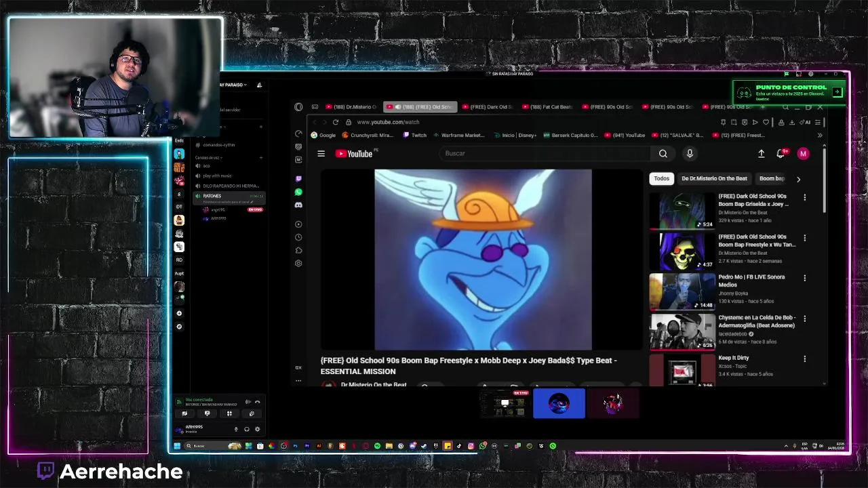Open the 'Pedro Mo | FB LIVE' thumbnail
The image size is (868, 488).
682,291
